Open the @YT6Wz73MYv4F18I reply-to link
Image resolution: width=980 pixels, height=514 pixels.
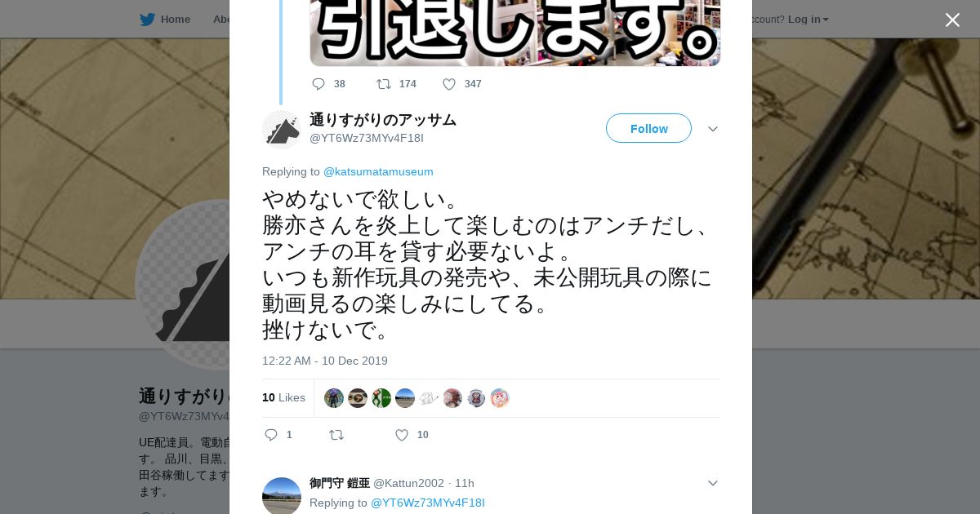(428, 503)
